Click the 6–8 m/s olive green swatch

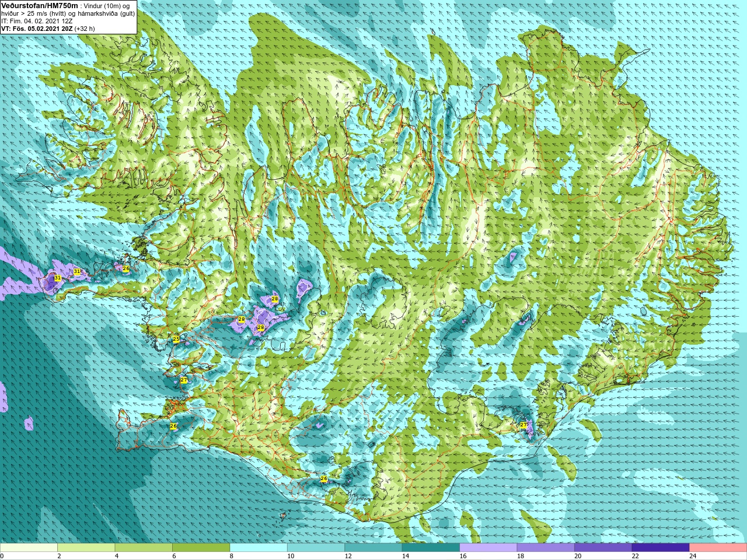[201, 548]
